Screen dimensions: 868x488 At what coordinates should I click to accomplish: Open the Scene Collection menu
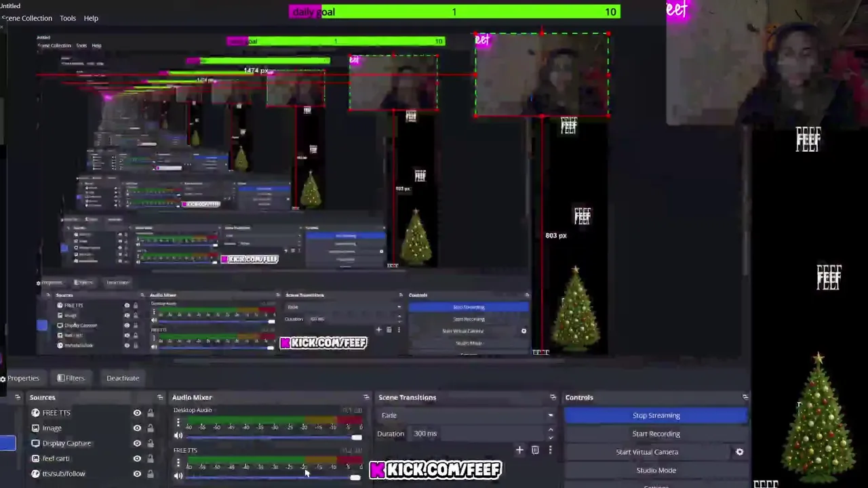(26, 18)
